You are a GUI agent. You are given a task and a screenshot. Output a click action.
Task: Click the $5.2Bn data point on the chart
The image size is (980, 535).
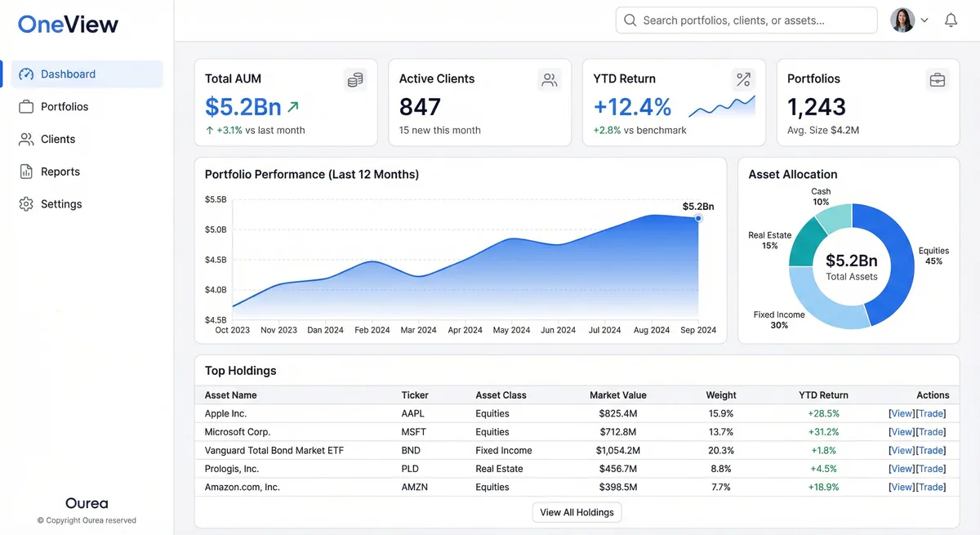697,219
